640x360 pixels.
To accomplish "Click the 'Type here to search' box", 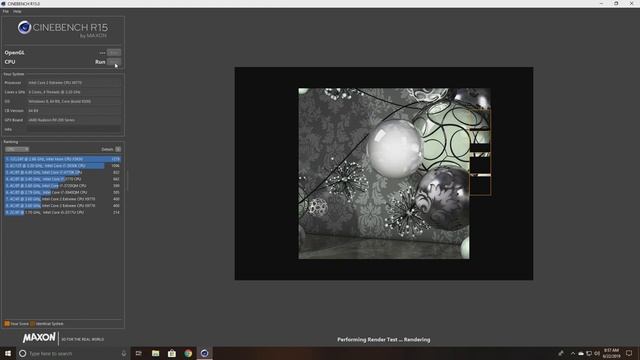I will tap(73, 353).
